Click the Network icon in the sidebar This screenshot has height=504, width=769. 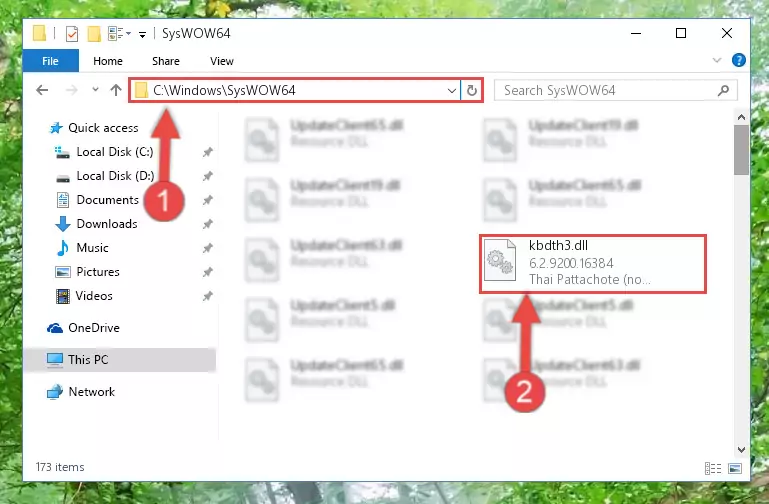[55, 392]
